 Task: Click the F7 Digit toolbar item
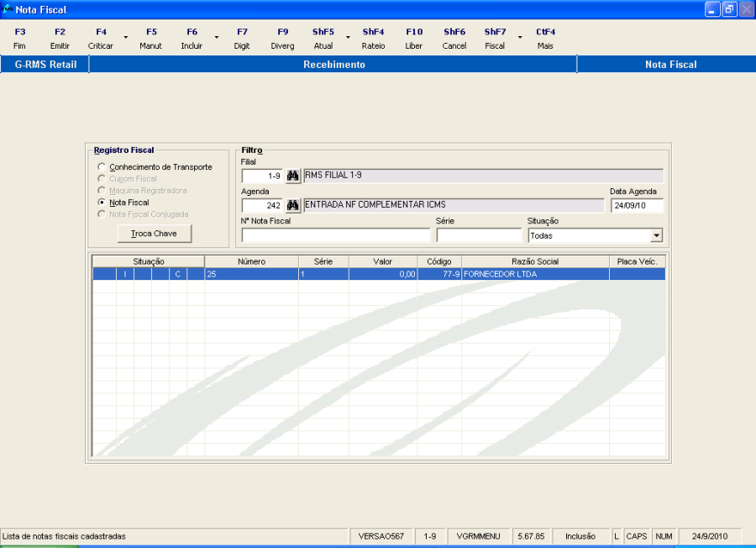tap(242, 39)
